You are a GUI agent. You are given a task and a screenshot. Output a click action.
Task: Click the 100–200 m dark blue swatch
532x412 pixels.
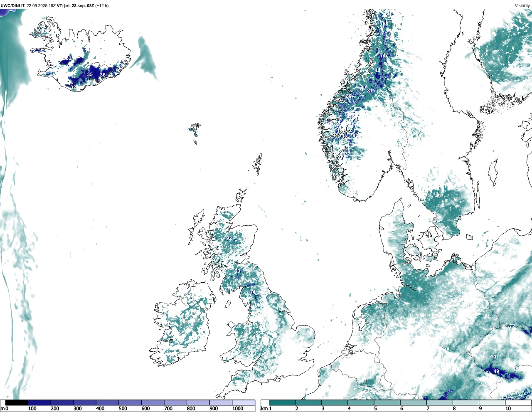[39, 403]
